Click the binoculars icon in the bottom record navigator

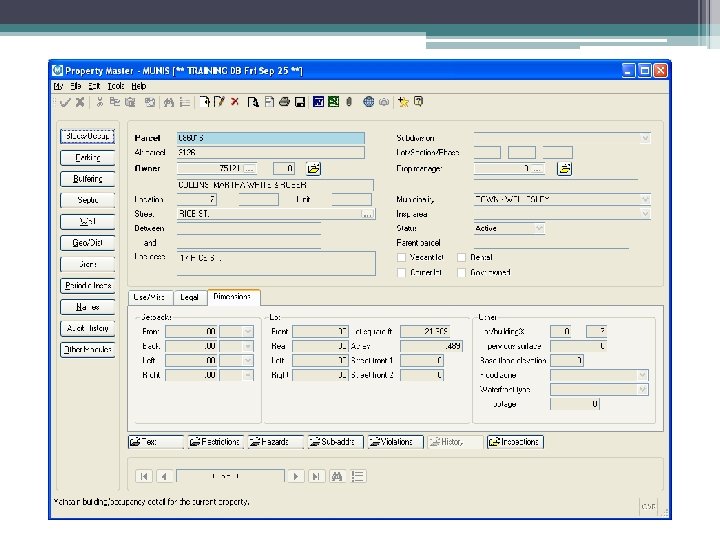[x=337, y=476]
